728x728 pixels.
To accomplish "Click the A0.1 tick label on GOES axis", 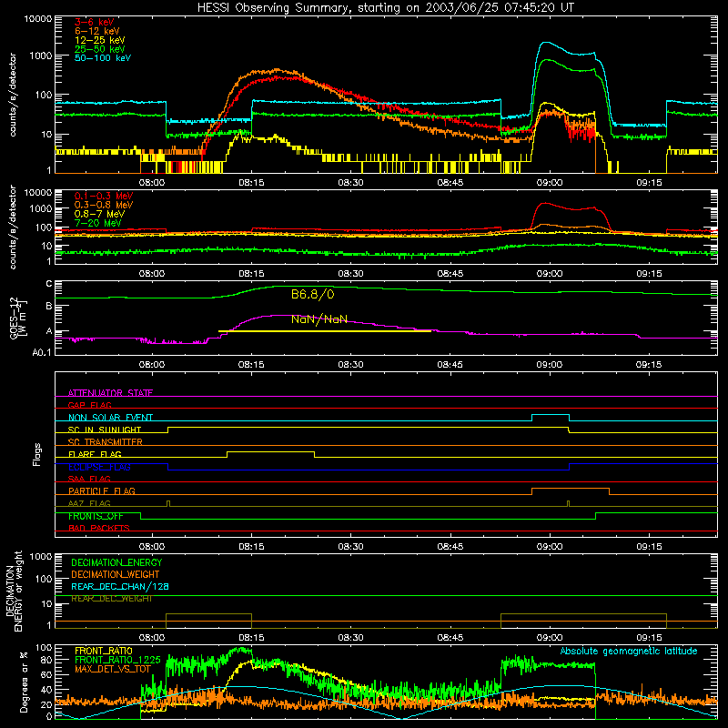I will 41,353.
